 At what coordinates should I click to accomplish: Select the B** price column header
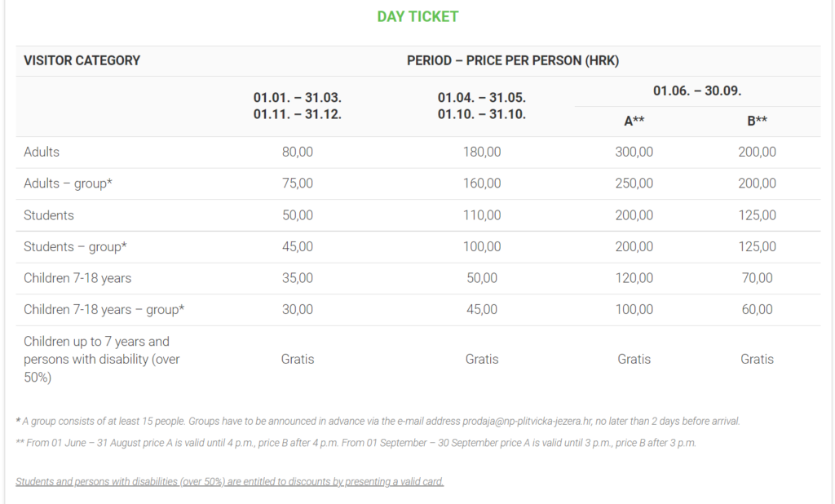757,121
